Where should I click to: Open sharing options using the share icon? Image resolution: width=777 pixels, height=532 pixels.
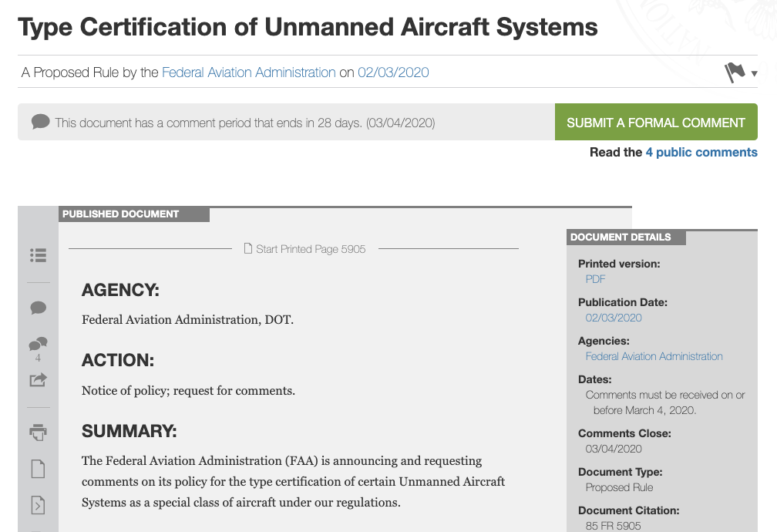coord(38,379)
